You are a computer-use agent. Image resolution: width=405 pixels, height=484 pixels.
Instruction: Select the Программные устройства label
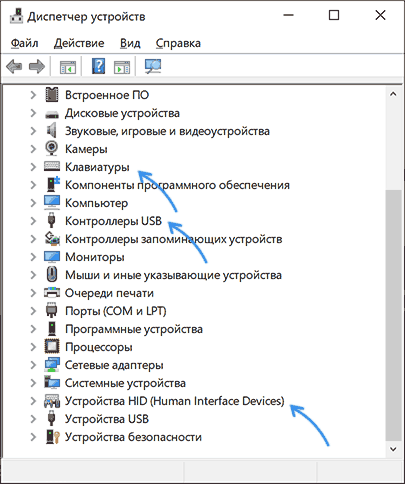(134, 329)
